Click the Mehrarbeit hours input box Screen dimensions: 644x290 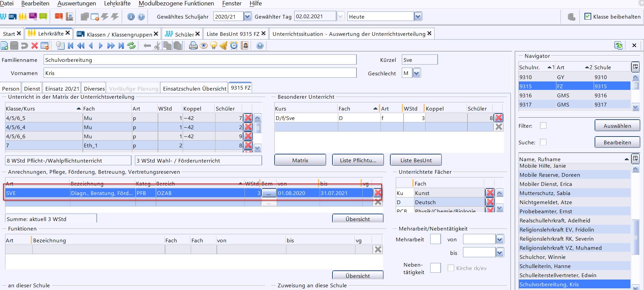pyautogui.click(x=435, y=239)
